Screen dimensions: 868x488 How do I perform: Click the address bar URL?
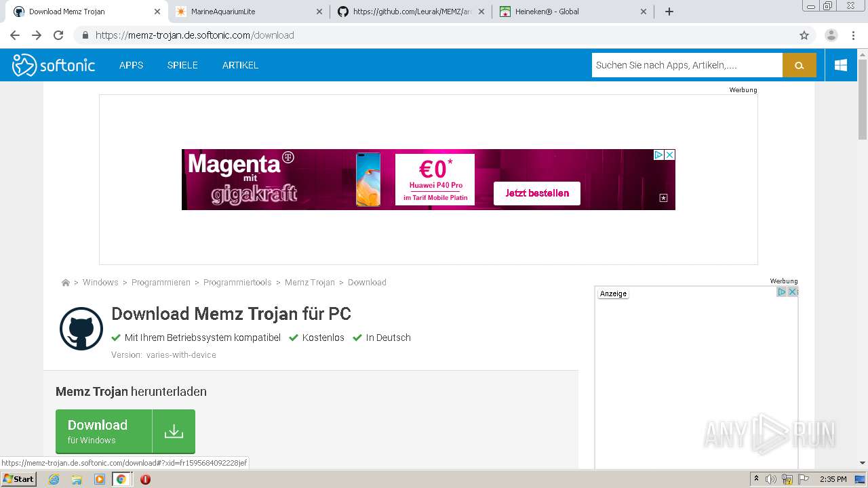coord(195,35)
